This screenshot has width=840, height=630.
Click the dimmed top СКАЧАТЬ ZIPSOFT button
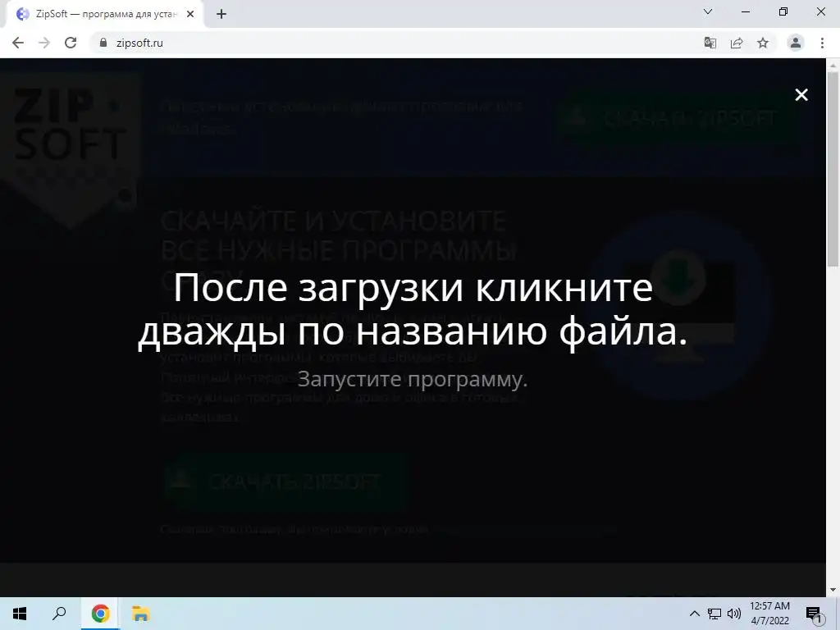[678, 117]
